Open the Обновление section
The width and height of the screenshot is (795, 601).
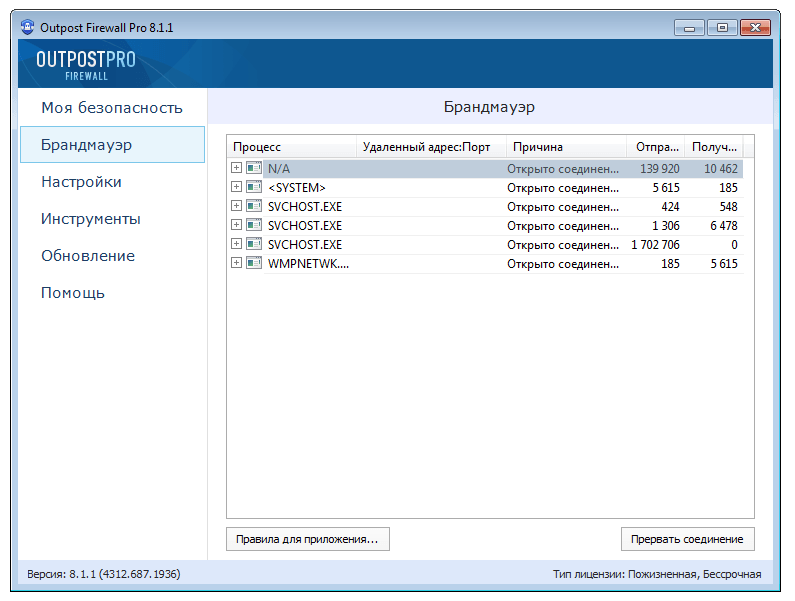coord(112,256)
